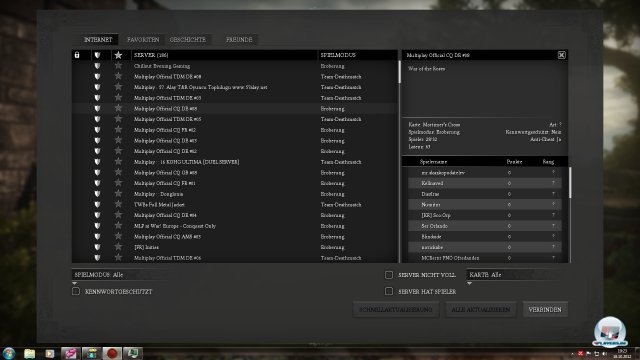Enable the Server nicht voll filter

click(389, 275)
